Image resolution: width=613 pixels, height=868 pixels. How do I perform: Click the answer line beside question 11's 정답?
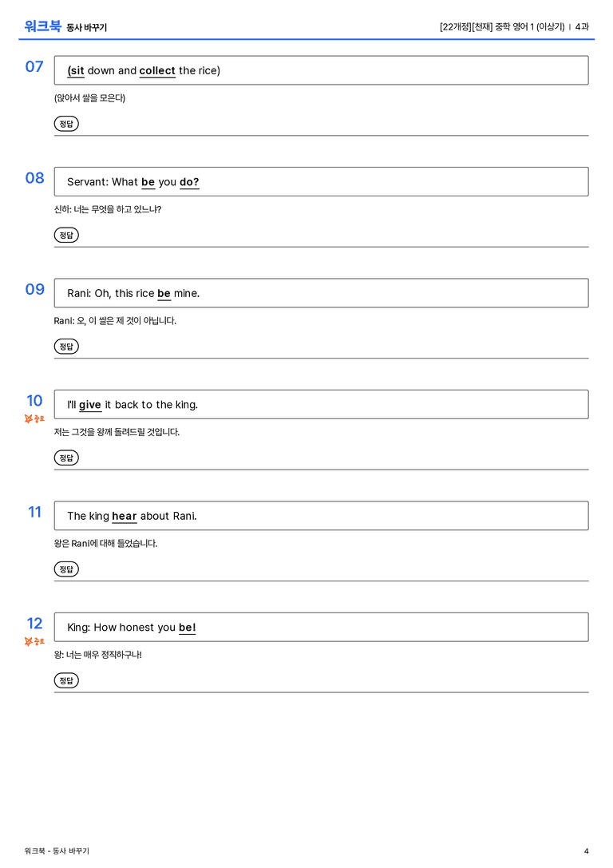pos(334,570)
